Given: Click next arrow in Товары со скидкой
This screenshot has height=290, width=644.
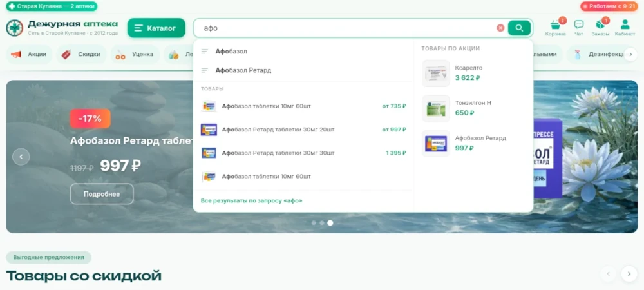Looking at the screenshot, I should [629, 274].
